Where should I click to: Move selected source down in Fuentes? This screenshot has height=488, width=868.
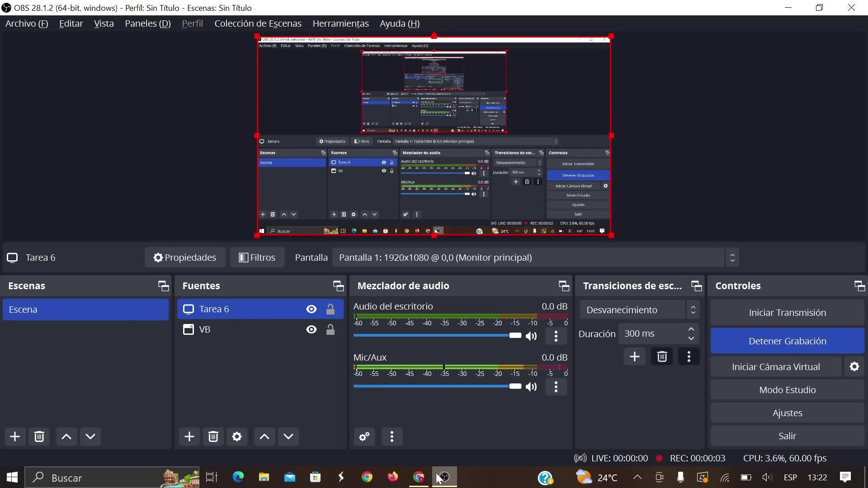coord(288,436)
